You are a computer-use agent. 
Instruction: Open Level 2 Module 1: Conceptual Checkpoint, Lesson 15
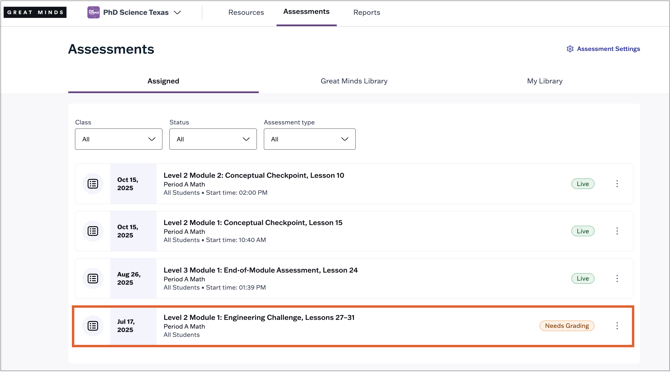(253, 223)
